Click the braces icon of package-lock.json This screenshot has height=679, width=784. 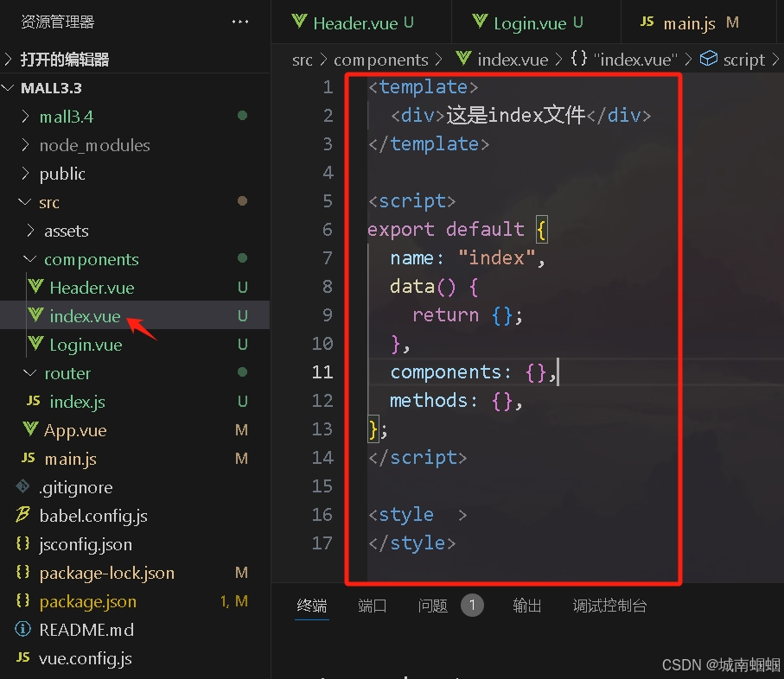22,572
